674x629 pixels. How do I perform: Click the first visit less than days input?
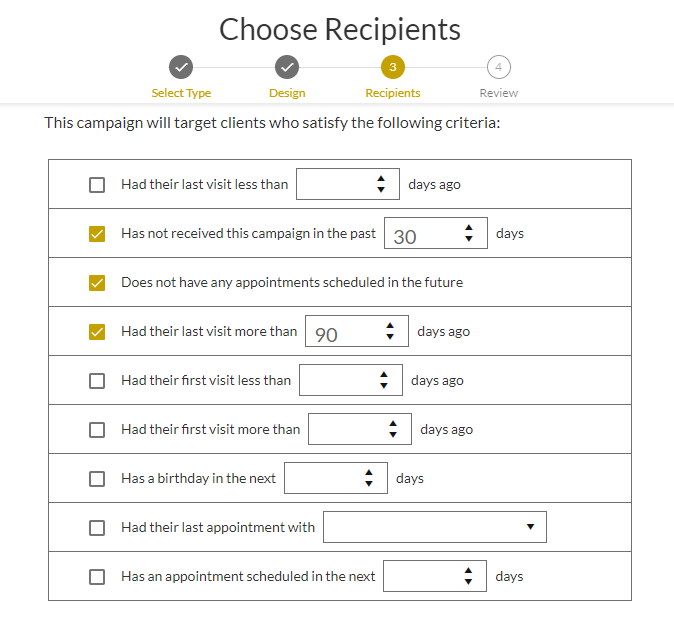coord(351,380)
